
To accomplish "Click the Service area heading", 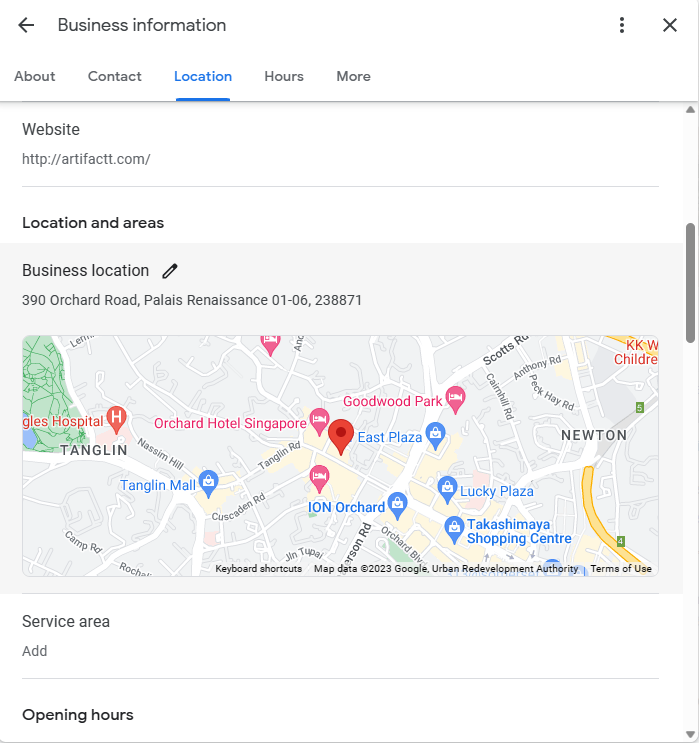I will [x=66, y=621].
